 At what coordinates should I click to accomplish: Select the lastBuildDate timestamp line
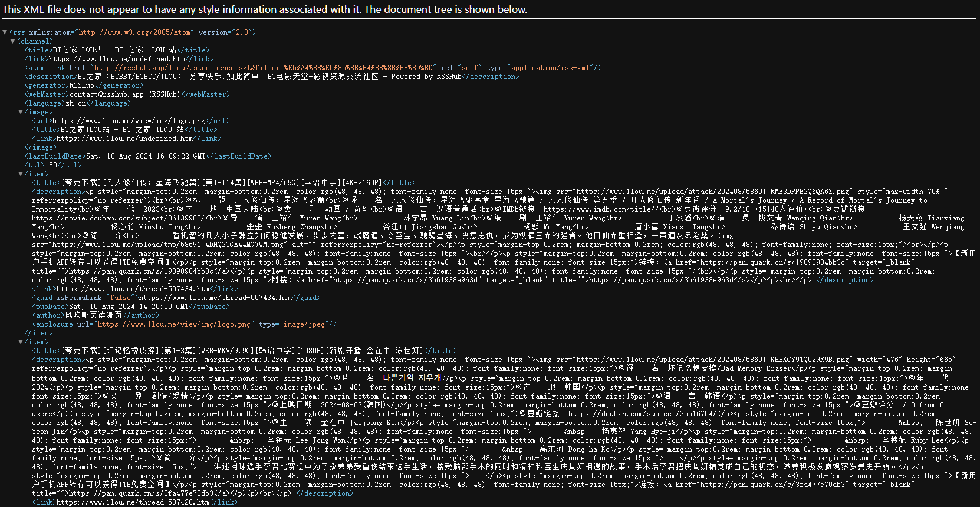pos(147,156)
